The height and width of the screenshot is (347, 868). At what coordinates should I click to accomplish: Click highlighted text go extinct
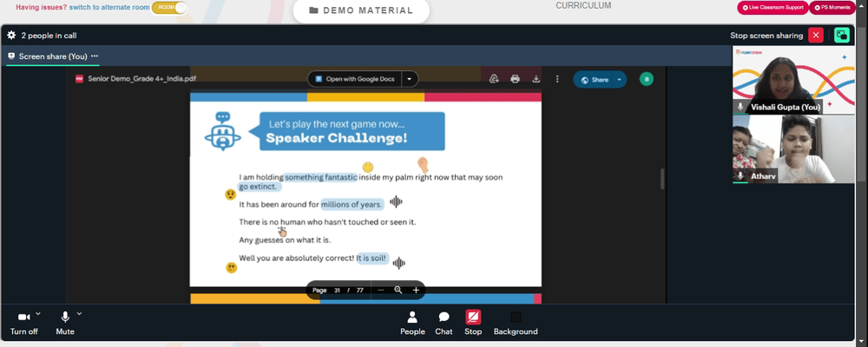click(x=260, y=187)
